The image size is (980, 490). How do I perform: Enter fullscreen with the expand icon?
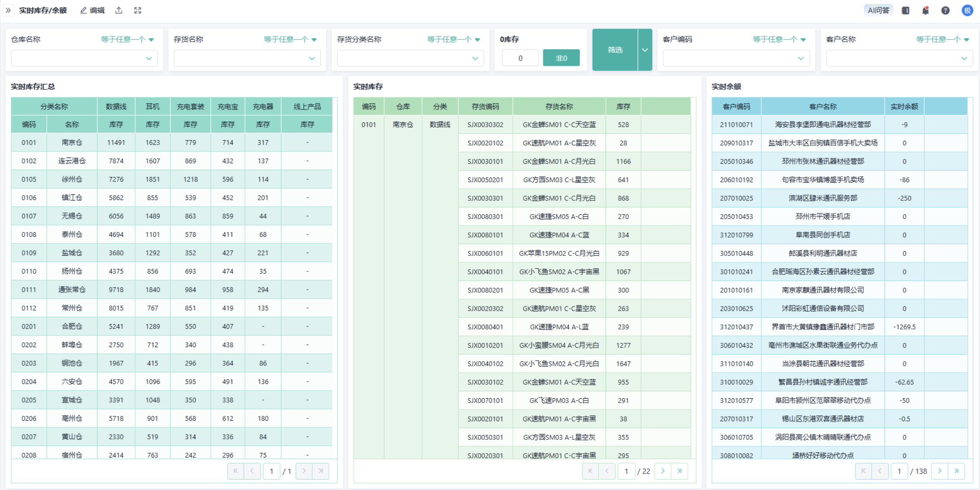[138, 10]
